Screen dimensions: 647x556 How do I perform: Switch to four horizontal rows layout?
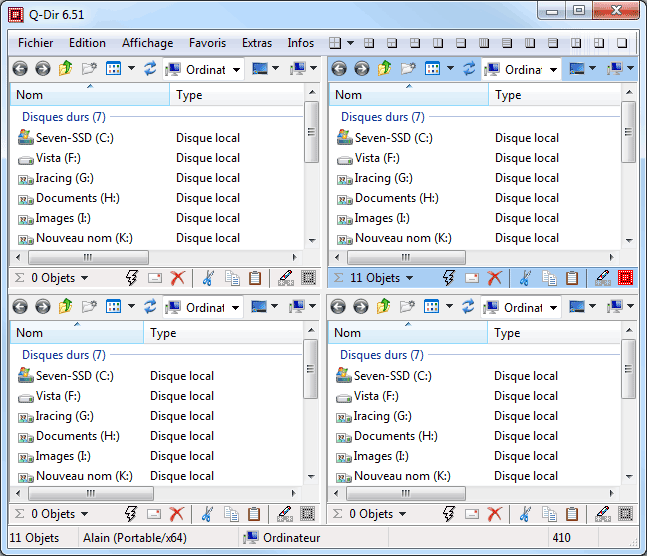(507, 43)
